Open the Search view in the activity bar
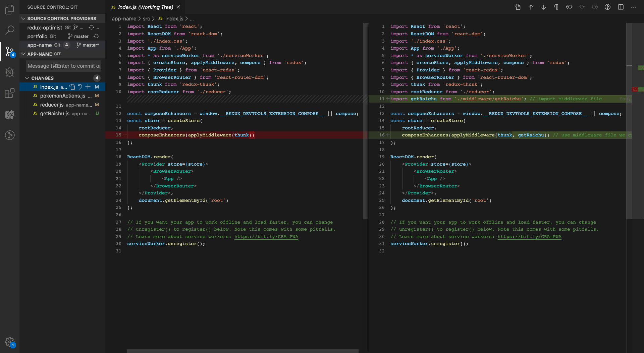Viewport: 644px width, 353px height. 10,30
